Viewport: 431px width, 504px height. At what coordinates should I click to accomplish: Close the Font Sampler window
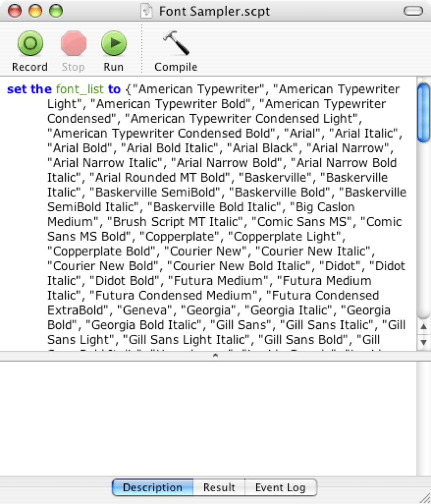pyautogui.click(x=15, y=10)
